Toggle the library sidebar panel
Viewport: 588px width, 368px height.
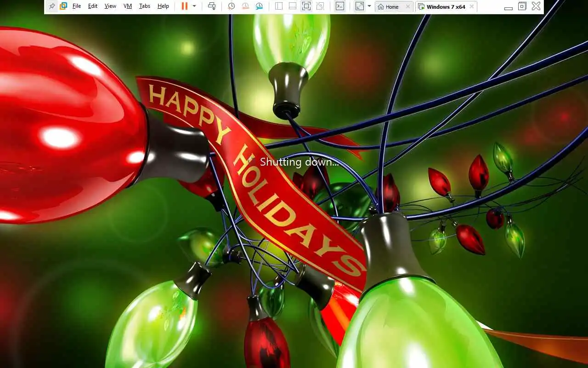pyautogui.click(x=279, y=6)
